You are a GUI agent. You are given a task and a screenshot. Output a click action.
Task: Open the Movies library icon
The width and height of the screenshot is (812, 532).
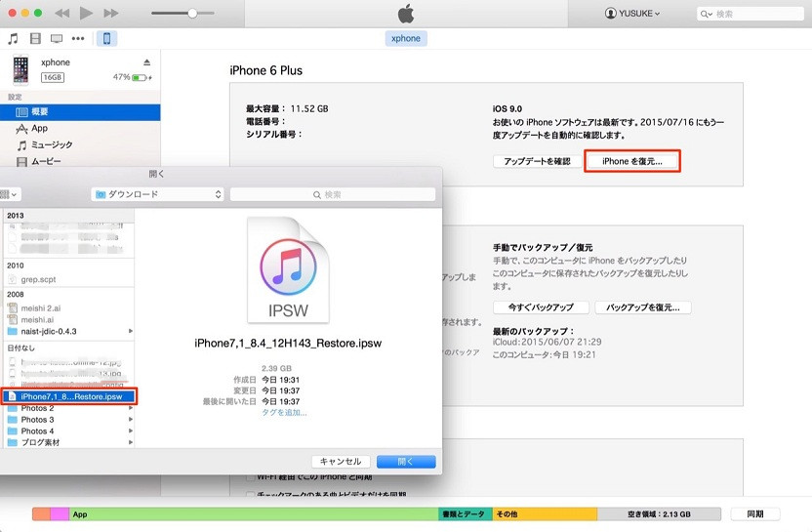tap(35, 38)
